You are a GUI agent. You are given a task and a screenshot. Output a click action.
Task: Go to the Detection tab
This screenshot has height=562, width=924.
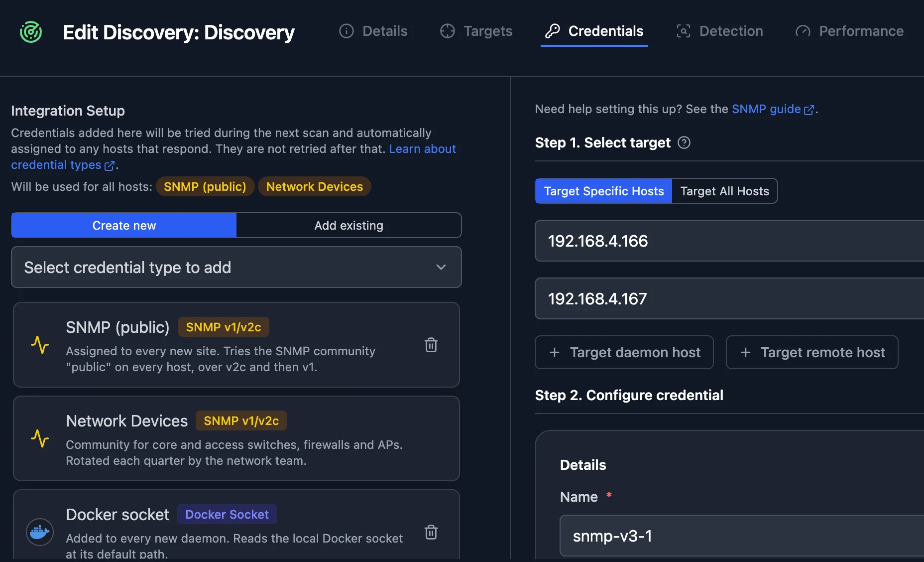point(720,31)
